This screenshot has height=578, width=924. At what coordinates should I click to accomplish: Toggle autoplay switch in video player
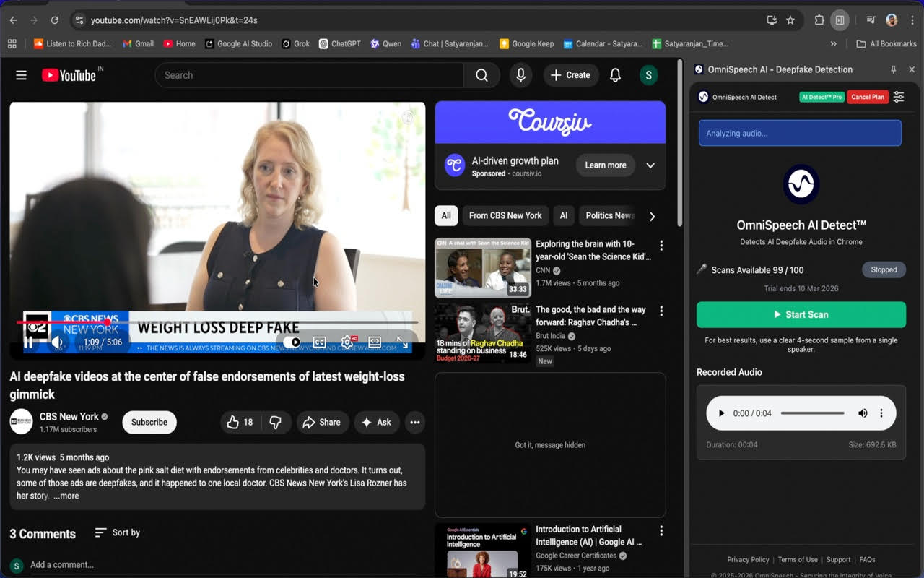(292, 342)
